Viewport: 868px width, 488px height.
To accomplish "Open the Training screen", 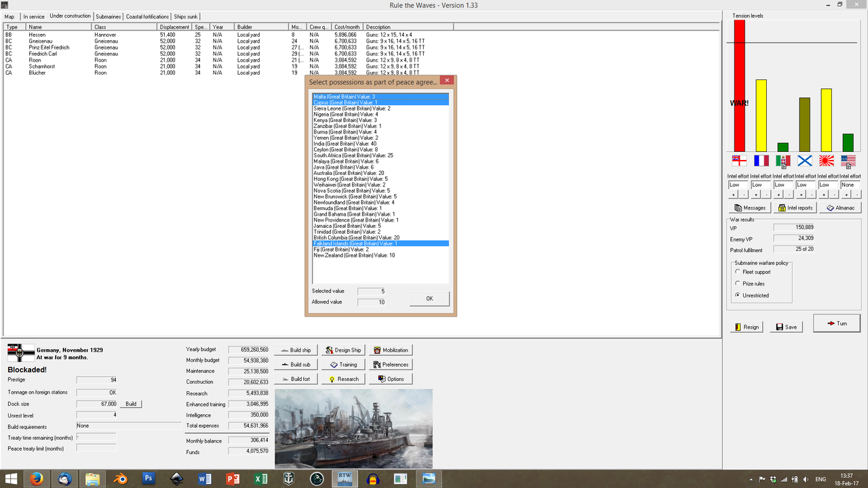I will pyautogui.click(x=344, y=364).
